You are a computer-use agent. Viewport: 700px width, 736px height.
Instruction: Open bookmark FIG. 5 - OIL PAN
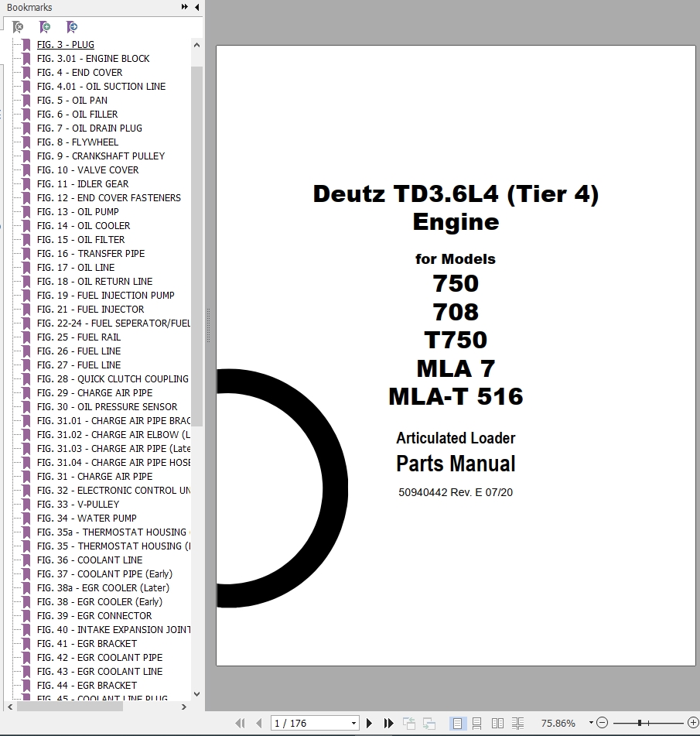tap(72, 101)
